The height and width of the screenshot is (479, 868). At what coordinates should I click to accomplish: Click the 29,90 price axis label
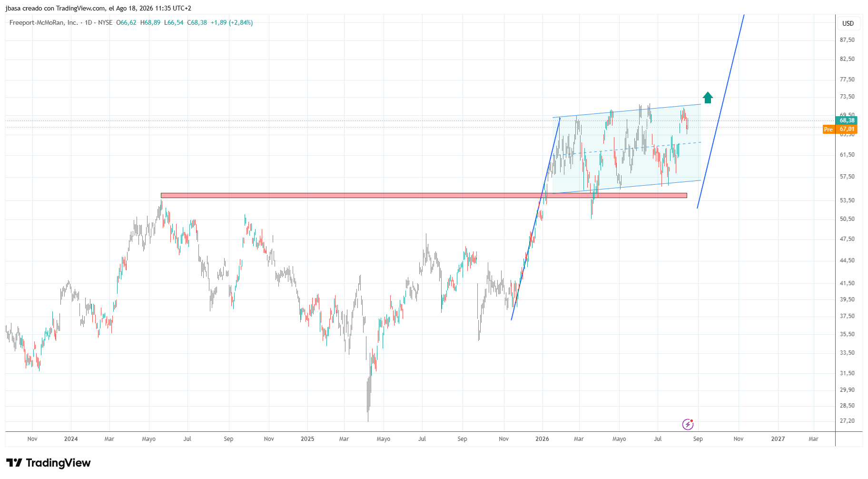click(847, 390)
